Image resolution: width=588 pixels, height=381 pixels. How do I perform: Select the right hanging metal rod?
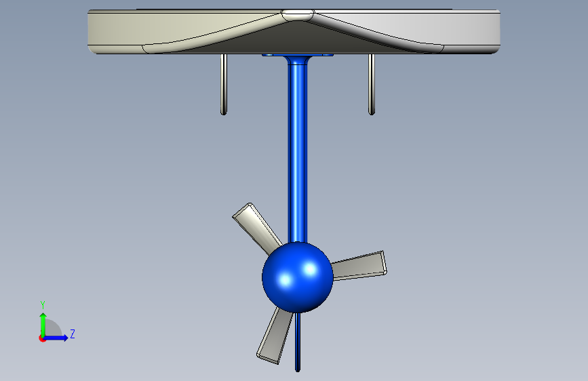(372, 84)
